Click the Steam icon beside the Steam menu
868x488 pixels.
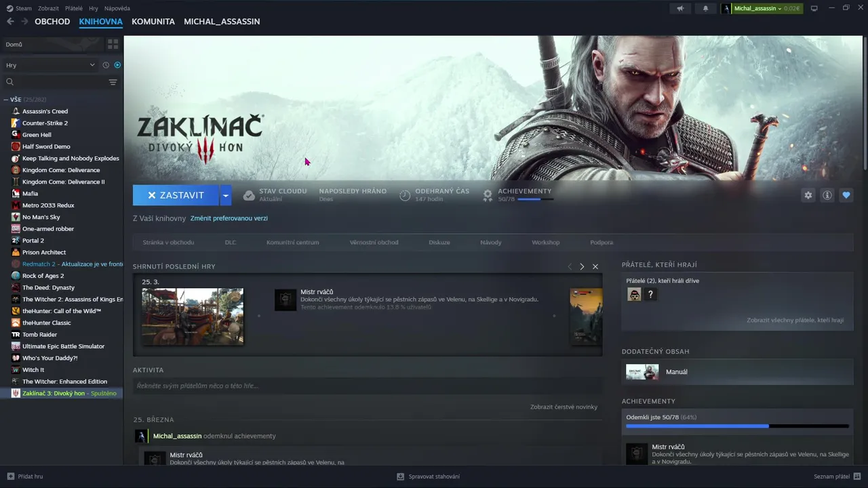click(x=9, y=8)
